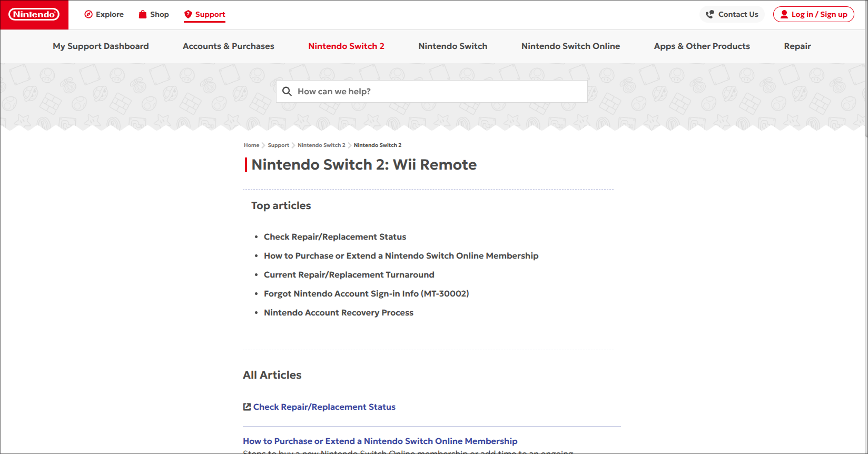Image resolution: width=868 pixels, height=454 pixels.
Task: Click the user icon in Log in button
Action: click(784, 14)
